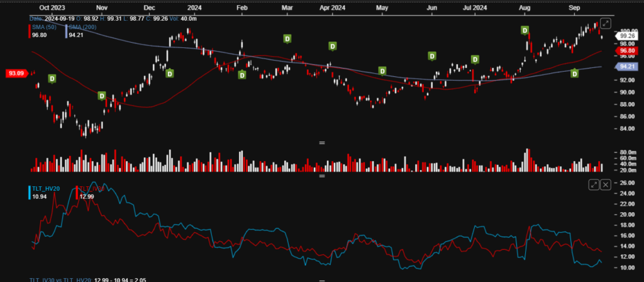
Task: Select the TLT_IV30 series label
Action: (x=92, y=189)
